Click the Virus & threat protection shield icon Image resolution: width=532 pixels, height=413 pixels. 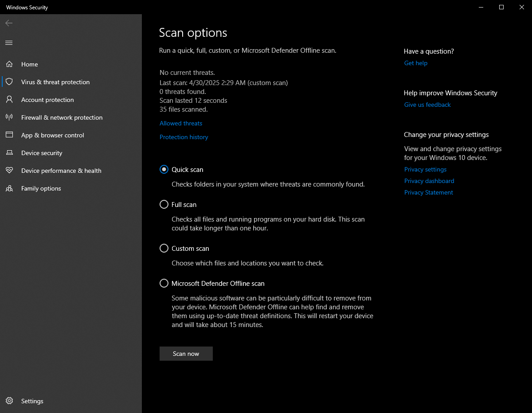pyautogui.click(x=9, y=82)
